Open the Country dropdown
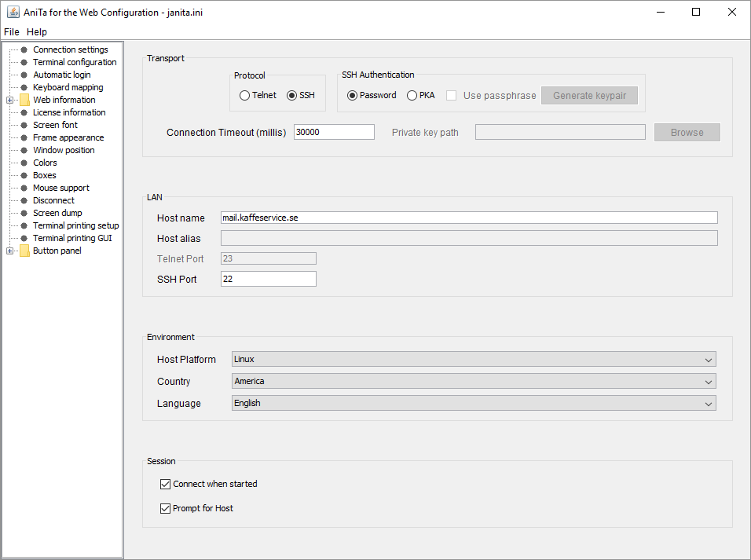Image resolution: width=751 pixels, height=560 pixels. pos(474,381)
